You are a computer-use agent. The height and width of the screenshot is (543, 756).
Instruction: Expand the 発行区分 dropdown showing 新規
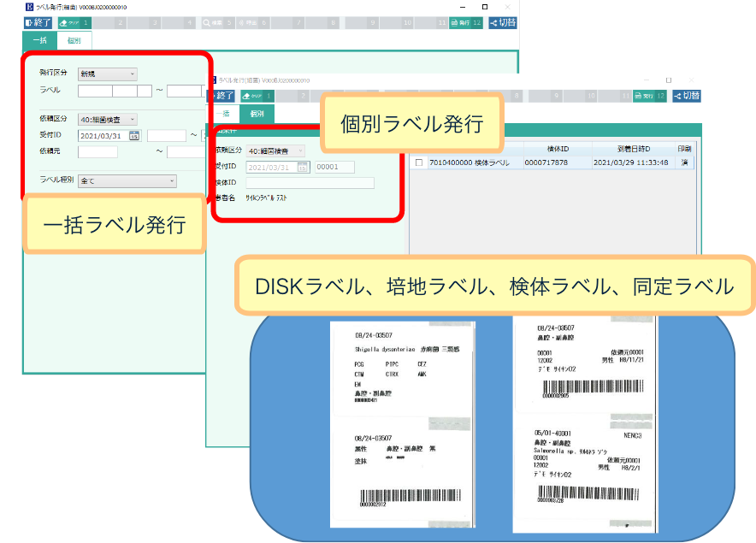pyautogui.click(x=107, y=74)
